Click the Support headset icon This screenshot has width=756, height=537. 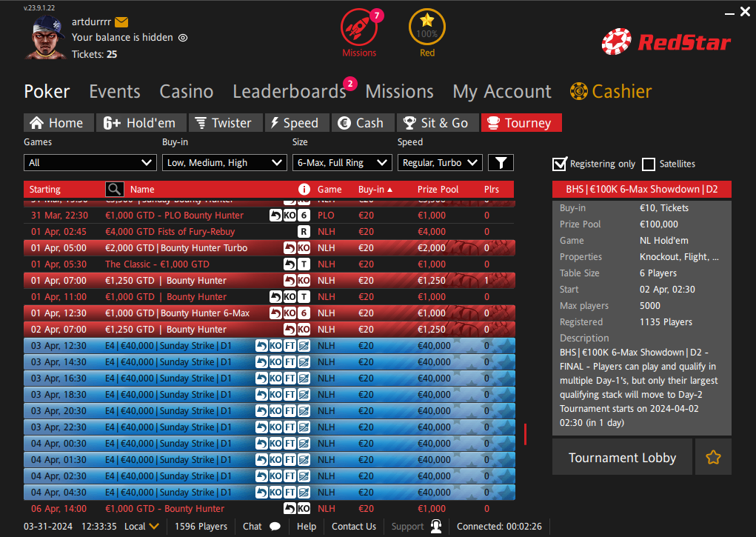pos(436,526)
